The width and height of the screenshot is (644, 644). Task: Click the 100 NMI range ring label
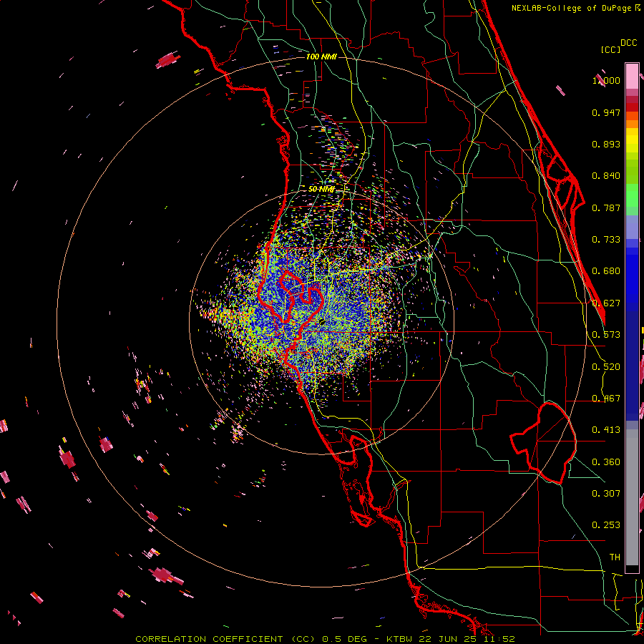321,57
